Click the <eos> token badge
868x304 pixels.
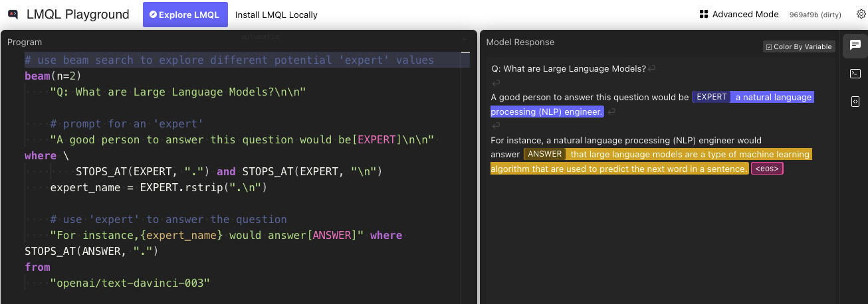click(767, 169)
